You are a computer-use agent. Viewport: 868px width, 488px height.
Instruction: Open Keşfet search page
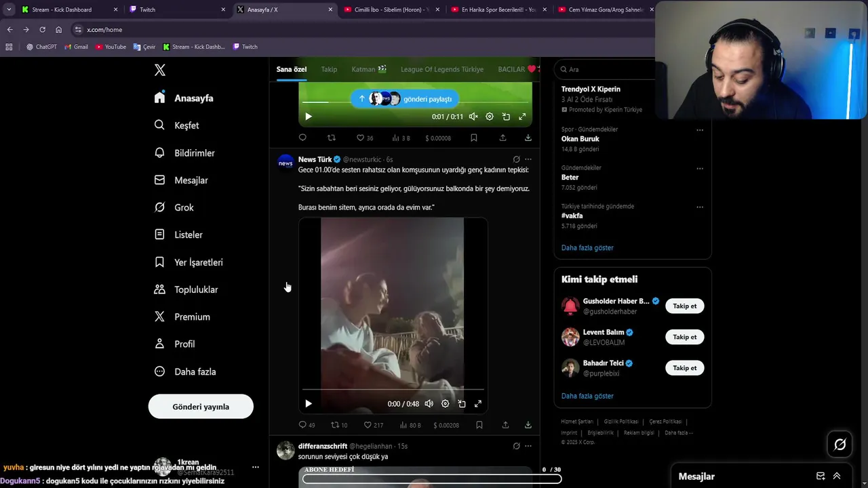click(176, 125)
